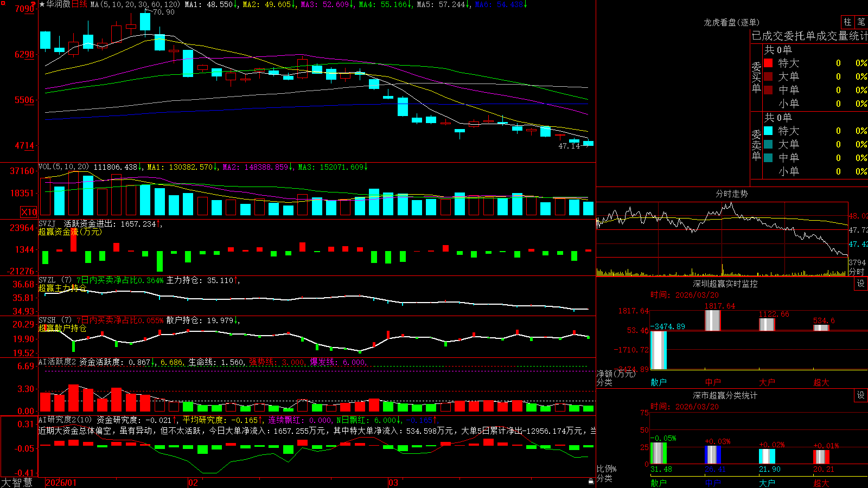
Task: Click the small lock icon at chart bottom-right
Action: [x=591, y=481]
